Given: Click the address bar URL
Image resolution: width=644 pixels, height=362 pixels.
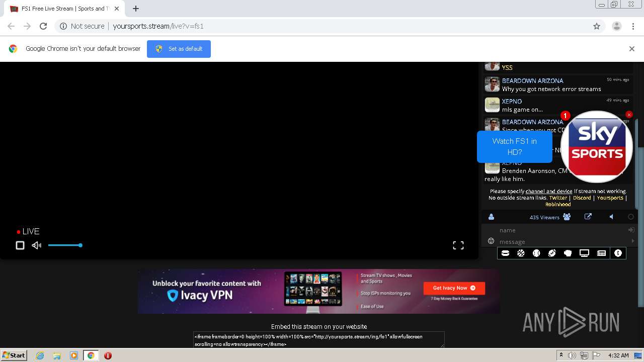Looking at the screenshot, I should (x=158, y=26).
